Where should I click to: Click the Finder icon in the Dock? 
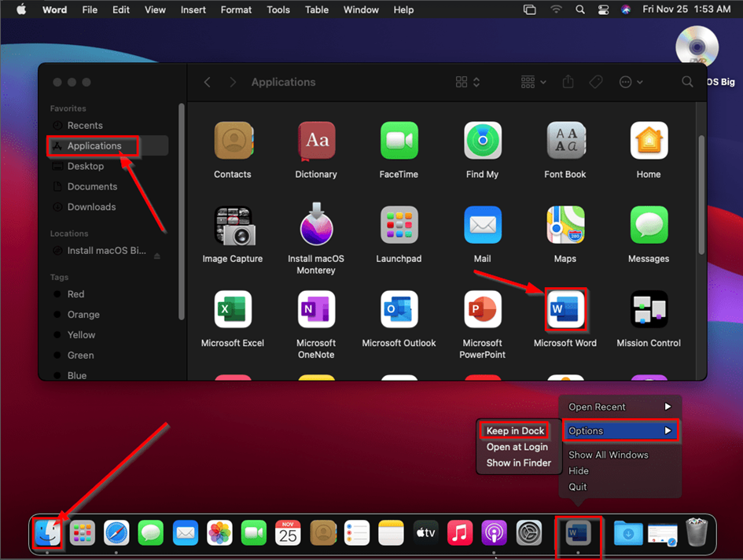coord(47,533)
